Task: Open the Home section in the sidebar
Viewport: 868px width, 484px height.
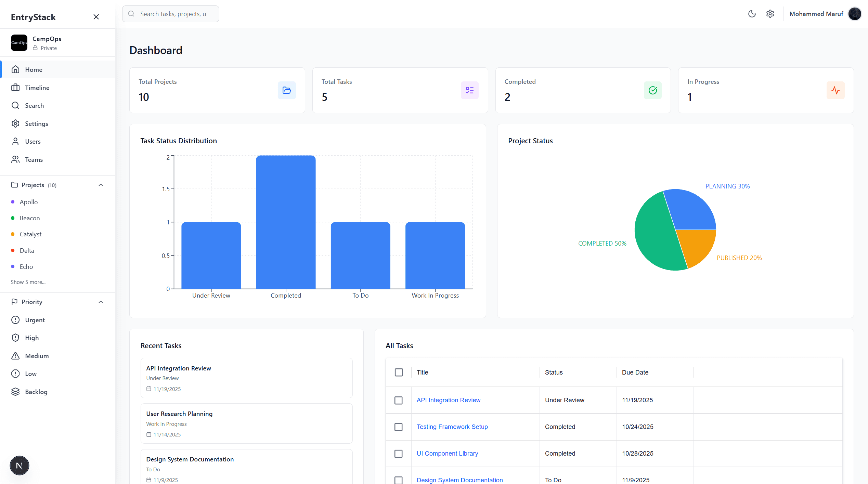Action: 34,69
